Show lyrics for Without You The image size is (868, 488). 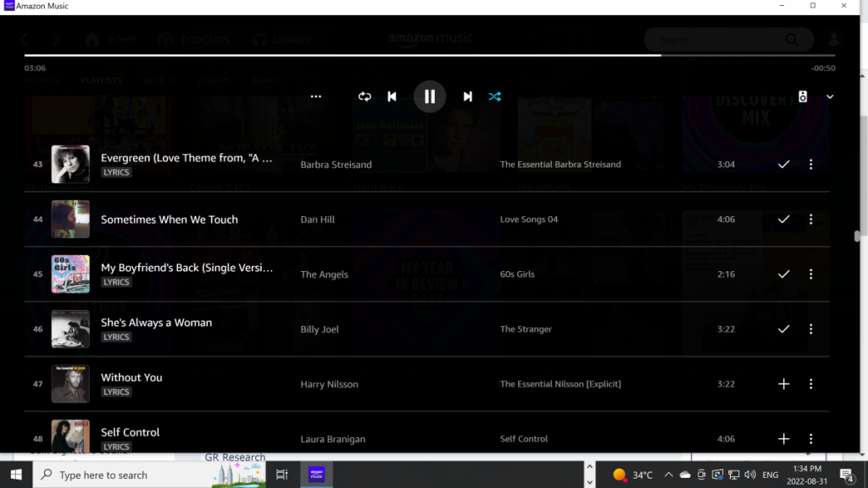pos(116,391)
